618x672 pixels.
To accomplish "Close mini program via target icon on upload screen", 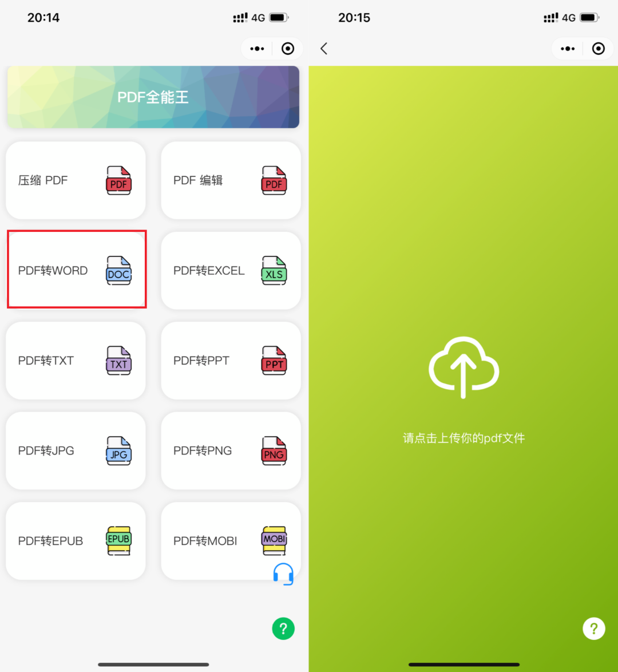I will (x=599, y=49).
